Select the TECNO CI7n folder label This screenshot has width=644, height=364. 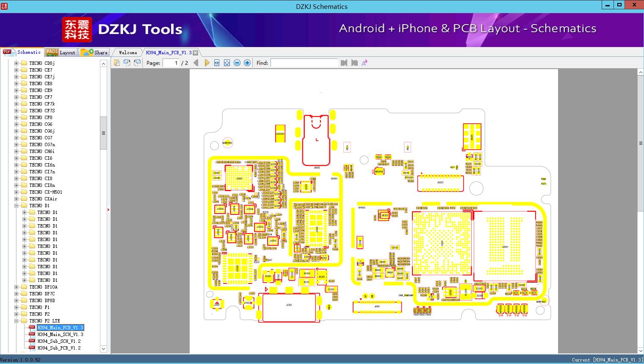[42, 172]
